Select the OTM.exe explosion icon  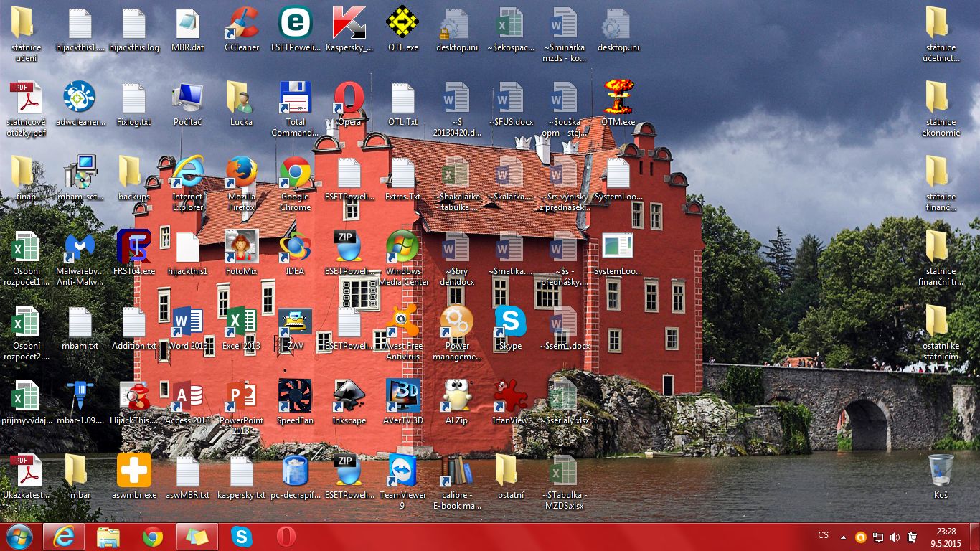click(x=618, y=104)
